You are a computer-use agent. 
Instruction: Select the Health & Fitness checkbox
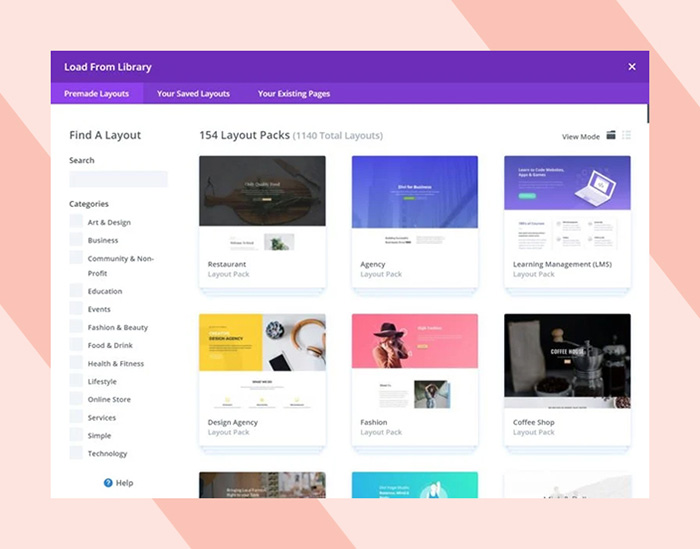click(x=76, y=362)
